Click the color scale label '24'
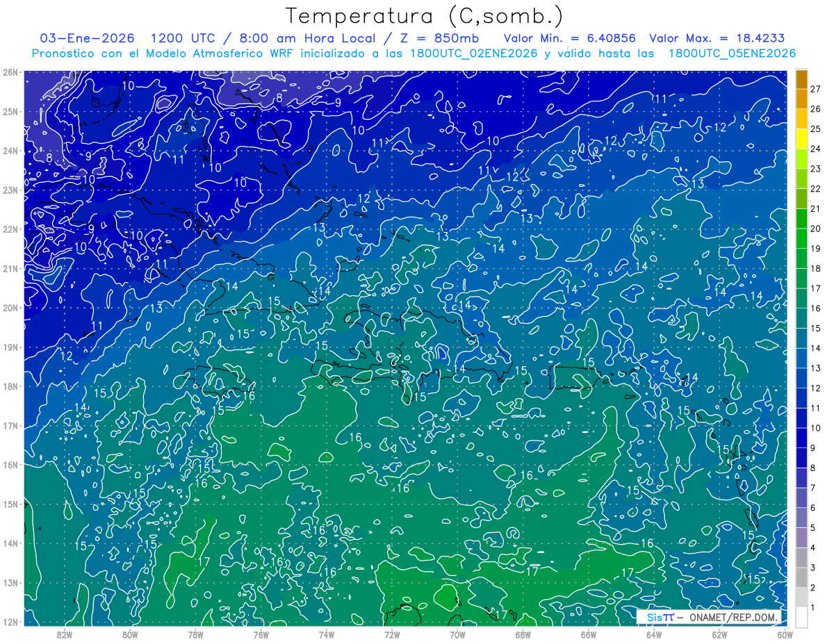 816,149
